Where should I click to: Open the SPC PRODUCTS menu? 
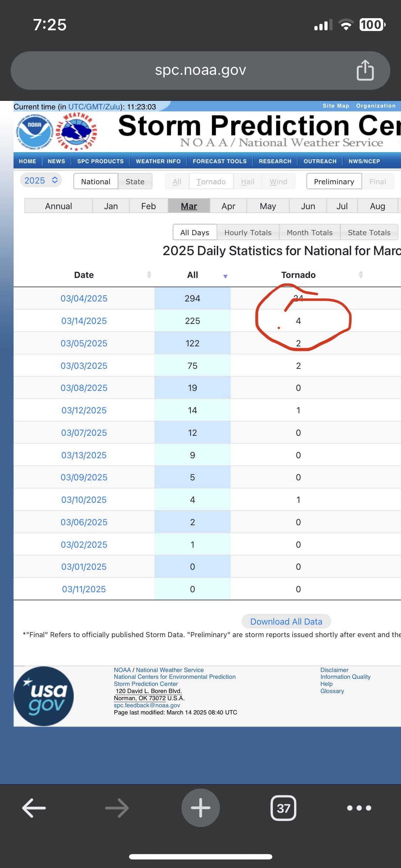101,161
